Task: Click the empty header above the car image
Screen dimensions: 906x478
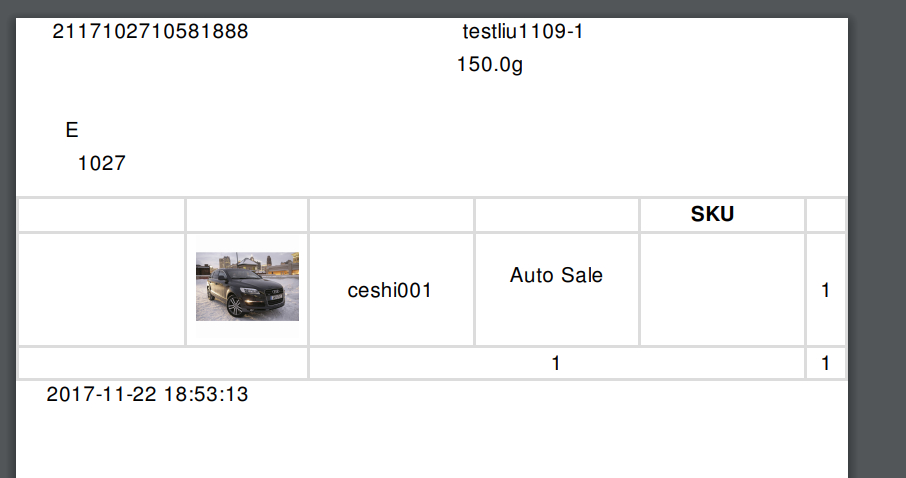Action: [x=247, y=215]
